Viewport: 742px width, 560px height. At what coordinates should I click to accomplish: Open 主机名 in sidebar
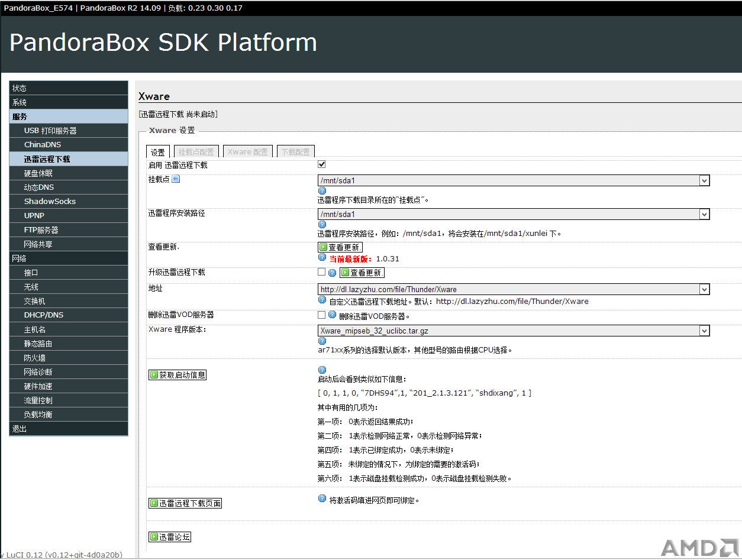[x=69, y=329]
